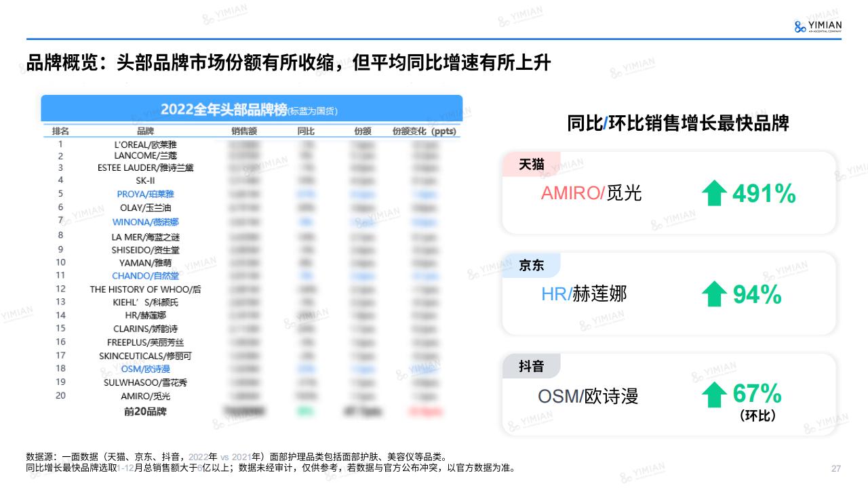868x488 pixels.
Task: Click the (标蓝为国货) note in table title
Action: 313,111
